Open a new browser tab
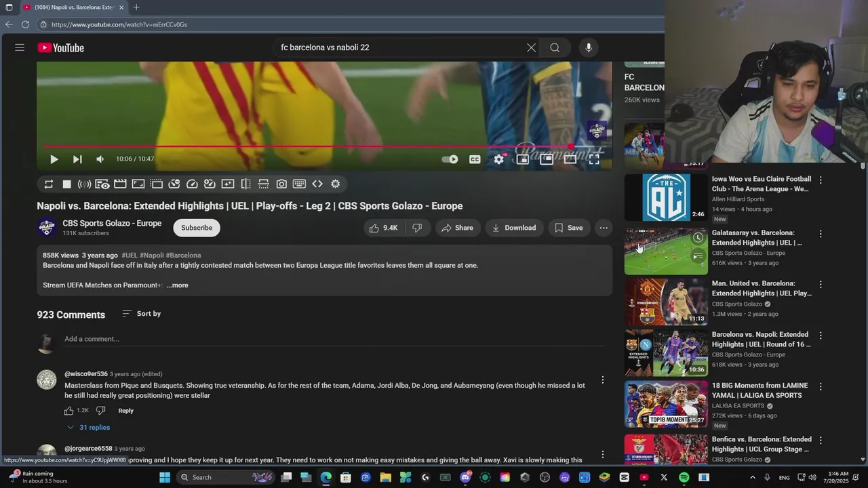 click(136, 7)
